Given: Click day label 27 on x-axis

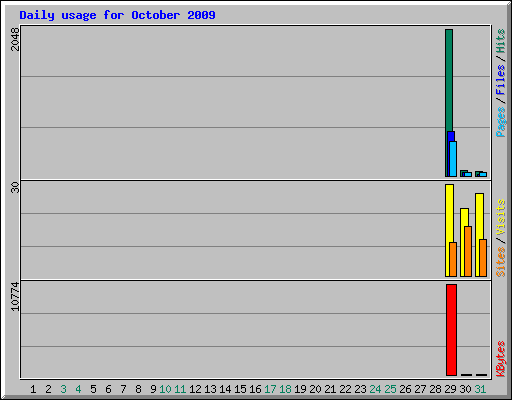Looking at the screenshot, I should coord(420,389).
